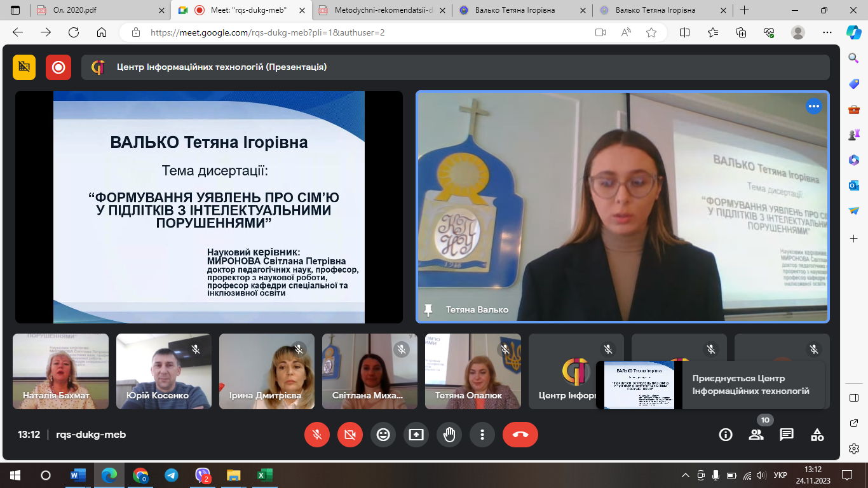Toggle the raise hand button
The width and height of the screenshot is (868, 488).
(449, 435)
